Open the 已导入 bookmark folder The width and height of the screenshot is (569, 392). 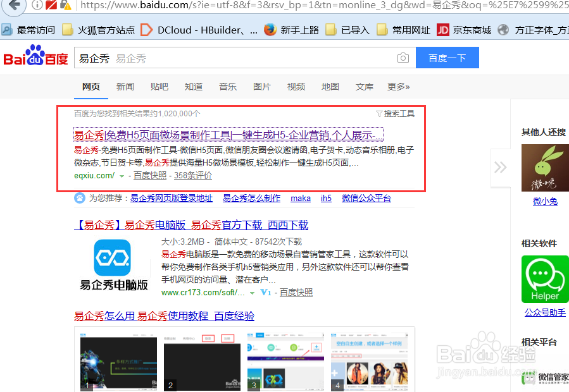pyautogui.click(x=347, y=30)
